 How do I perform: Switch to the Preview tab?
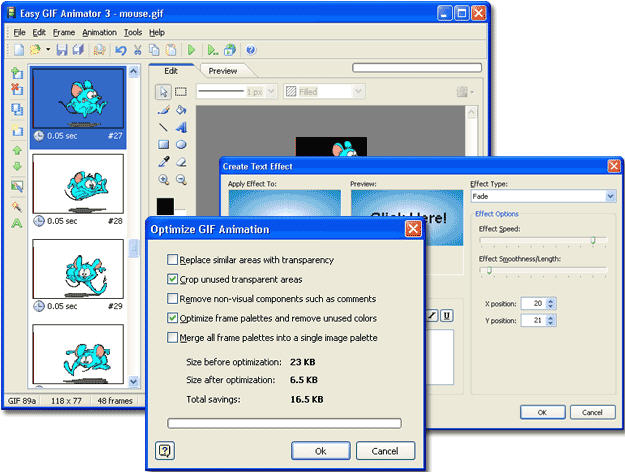223,71
